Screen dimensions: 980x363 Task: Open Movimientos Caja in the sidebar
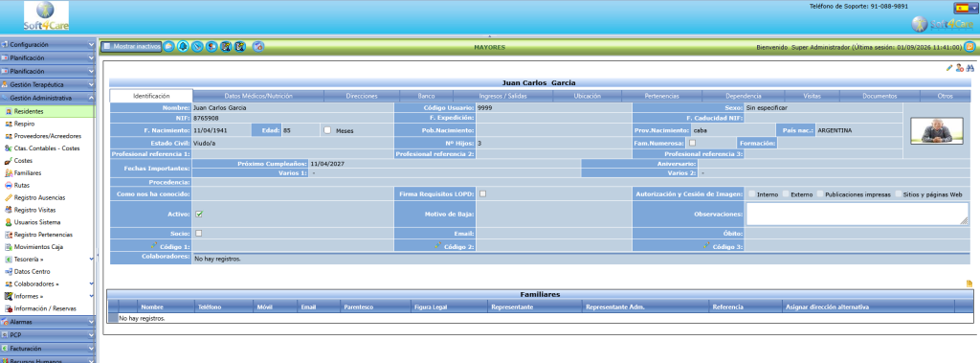click(38, 246)
